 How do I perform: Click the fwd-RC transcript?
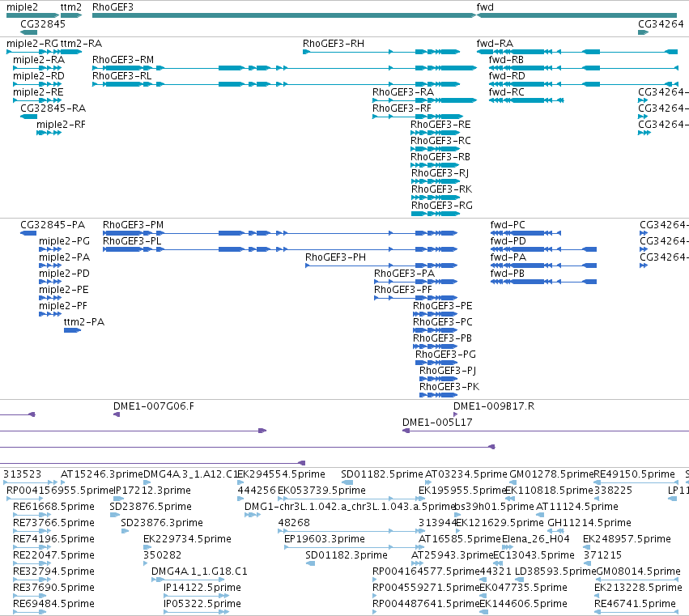pos(526,100)
